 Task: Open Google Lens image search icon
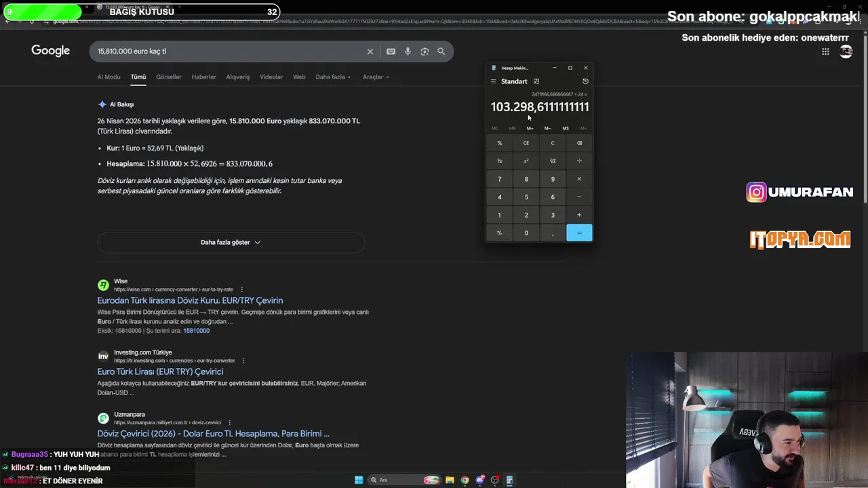pyautogui.click(x=425, y=52)
